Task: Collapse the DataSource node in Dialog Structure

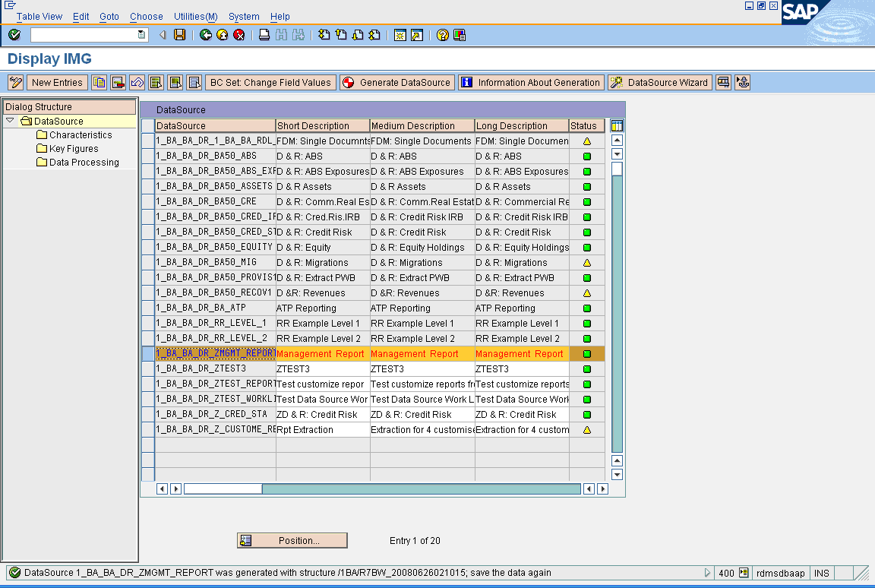Action: click(10, 119)
